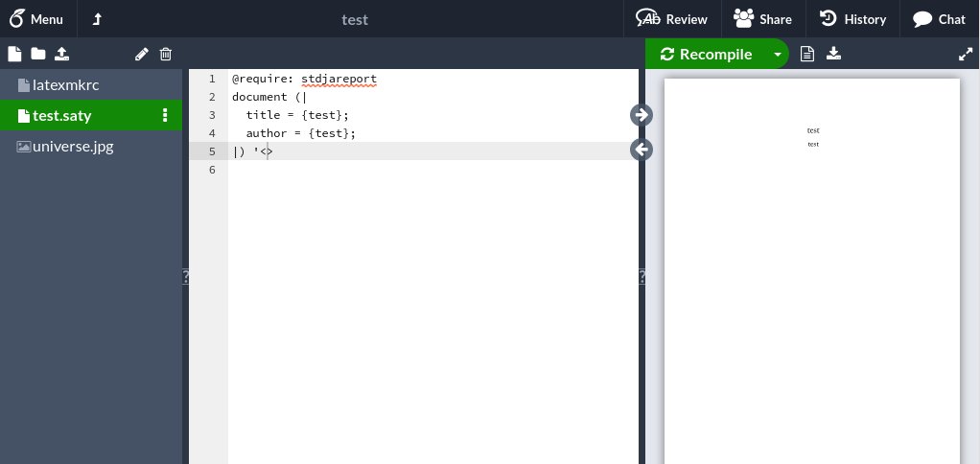Expand the Recompile options dropdown arrow

point(778,55)
